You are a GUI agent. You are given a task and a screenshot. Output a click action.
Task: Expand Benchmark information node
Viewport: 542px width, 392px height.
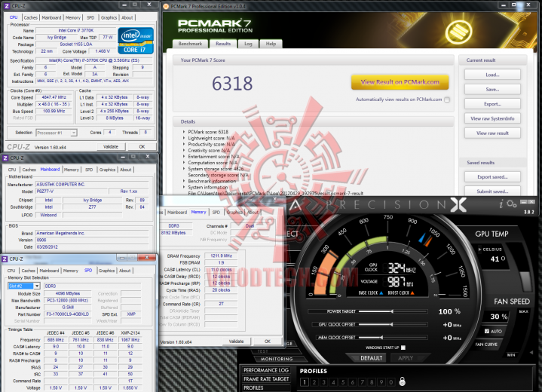tap(184, 181)
